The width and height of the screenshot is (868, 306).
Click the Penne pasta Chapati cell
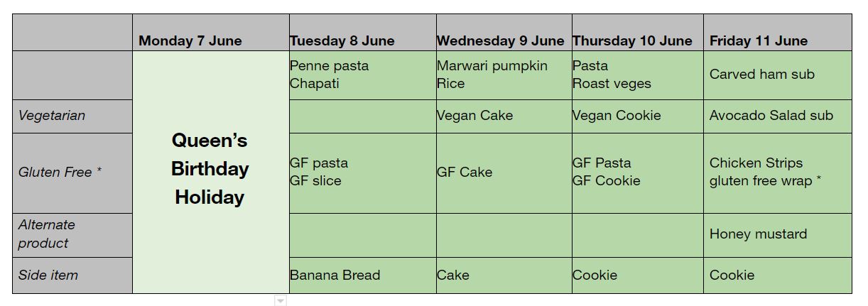point(363,75)
